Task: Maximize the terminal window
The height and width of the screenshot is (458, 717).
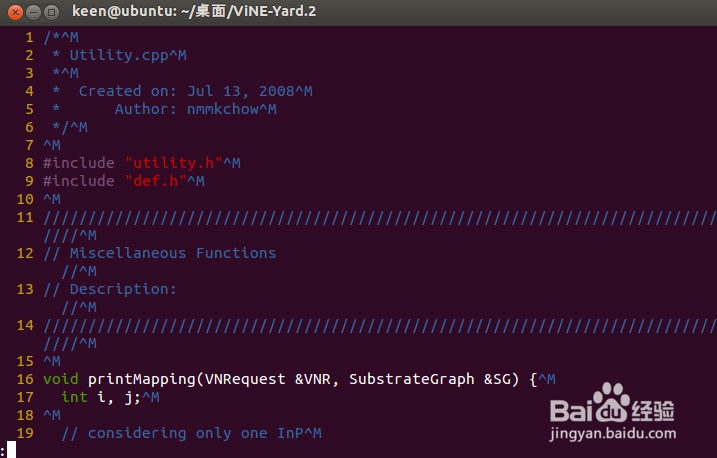Action: click(52, 12)
